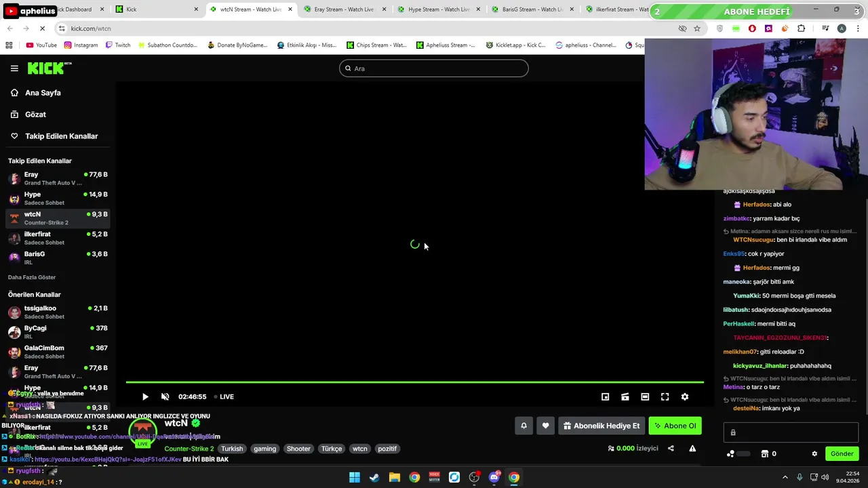
Task: Report the stream with the warning triangle
Action: tap(692, 449)
